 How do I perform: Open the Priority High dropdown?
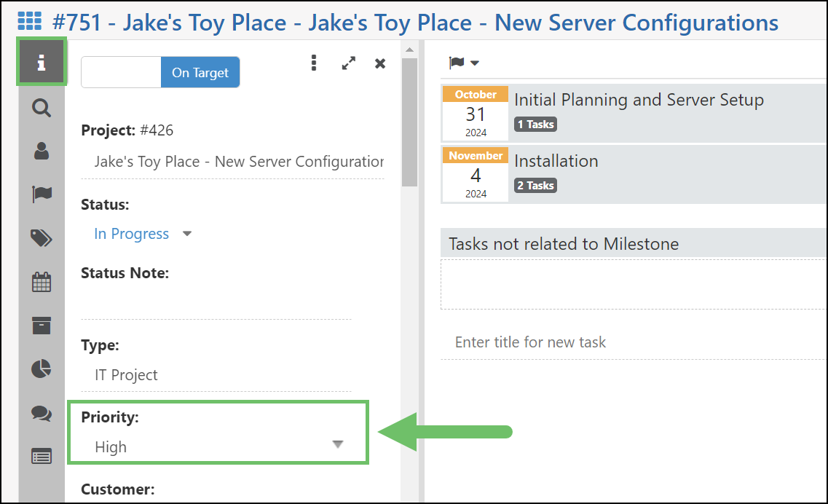(219, 446)
